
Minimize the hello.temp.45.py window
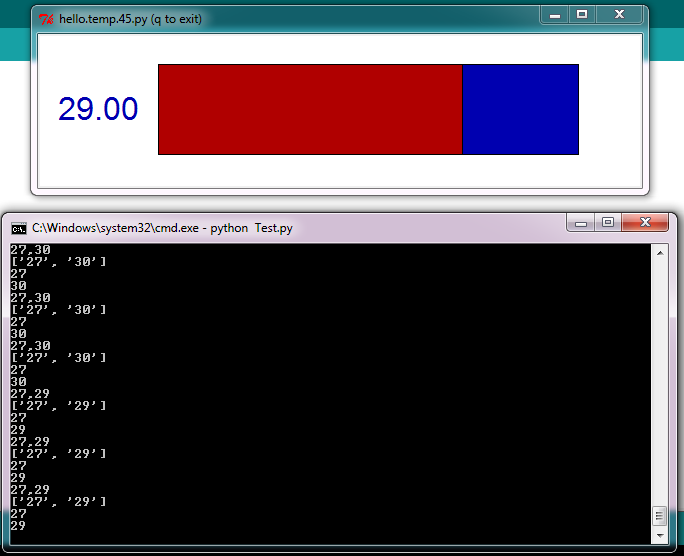pyautogui.click(x=554, y=15)
